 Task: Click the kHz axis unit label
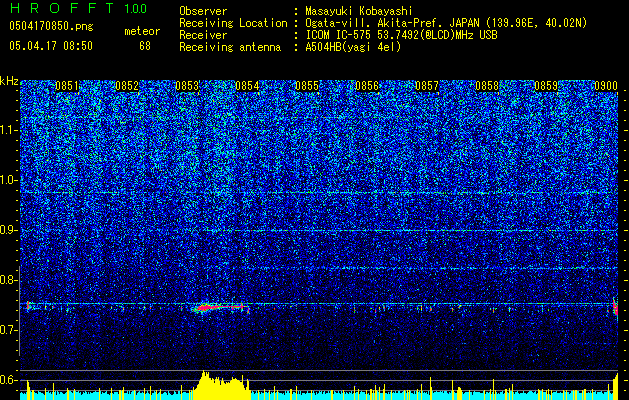[x=9, y=81]
